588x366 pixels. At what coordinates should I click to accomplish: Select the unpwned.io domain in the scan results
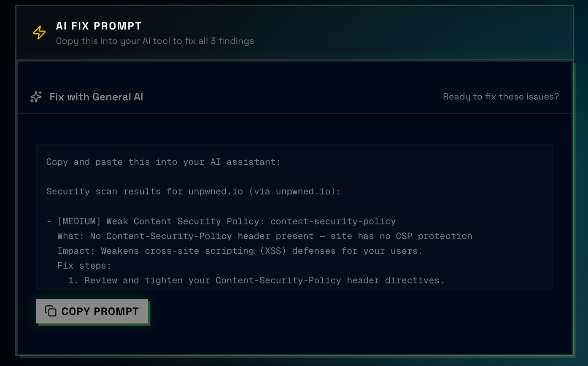click(216, 191)
